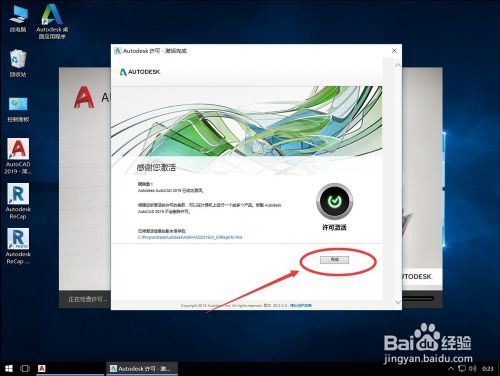Open This PC desktop icon
Screen dimensions: 500x376
[x=18, y=19]
